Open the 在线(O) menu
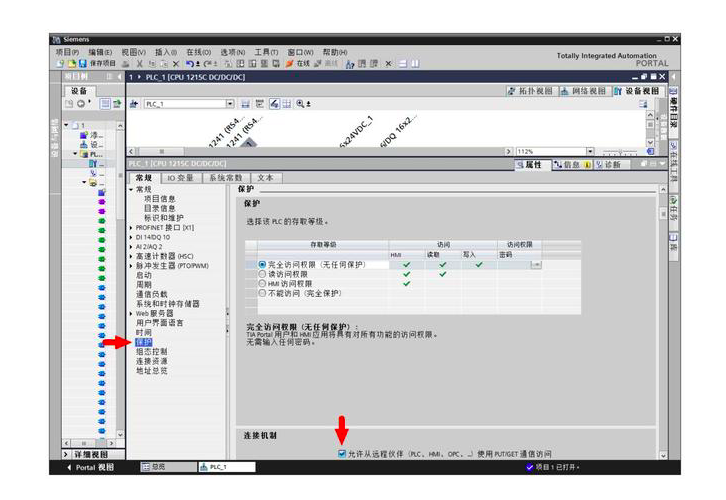This screenshot has height=500, width=726. (199, 52)
